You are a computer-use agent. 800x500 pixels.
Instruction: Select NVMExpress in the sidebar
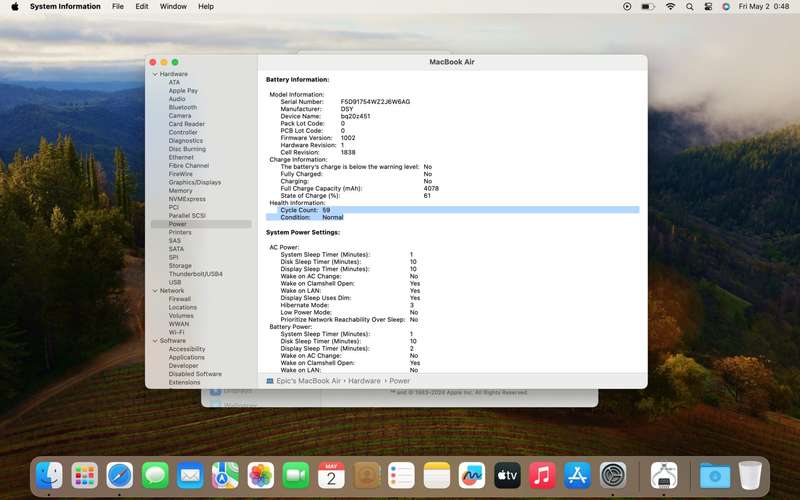[x=187, y=199]
